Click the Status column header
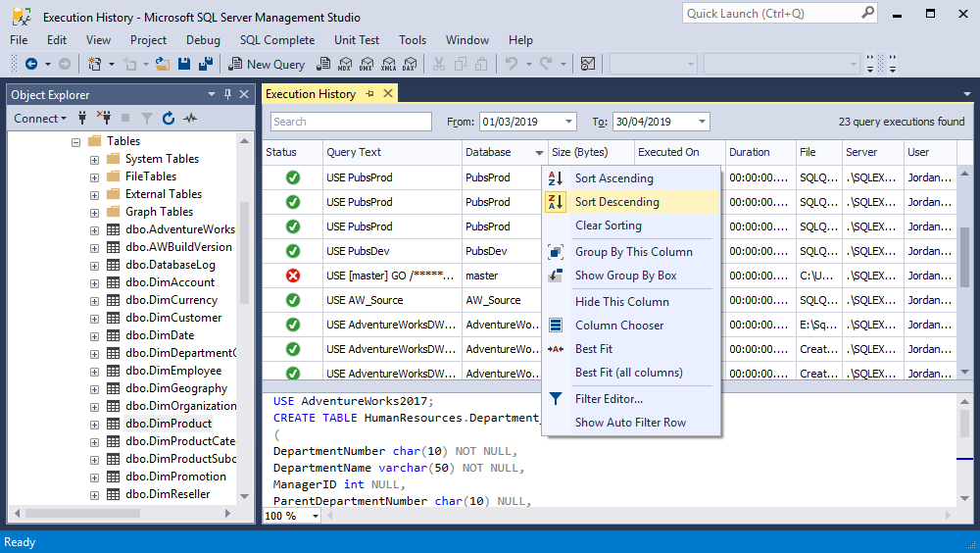 (x=292, y=152)
